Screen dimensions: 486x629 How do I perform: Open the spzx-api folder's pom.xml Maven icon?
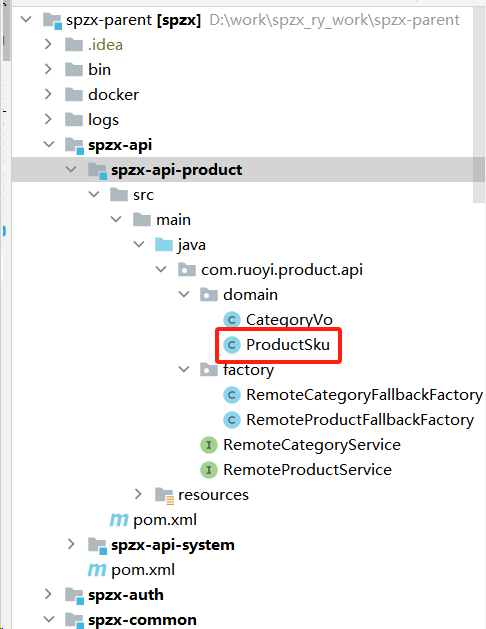click(x=97, y=570)
